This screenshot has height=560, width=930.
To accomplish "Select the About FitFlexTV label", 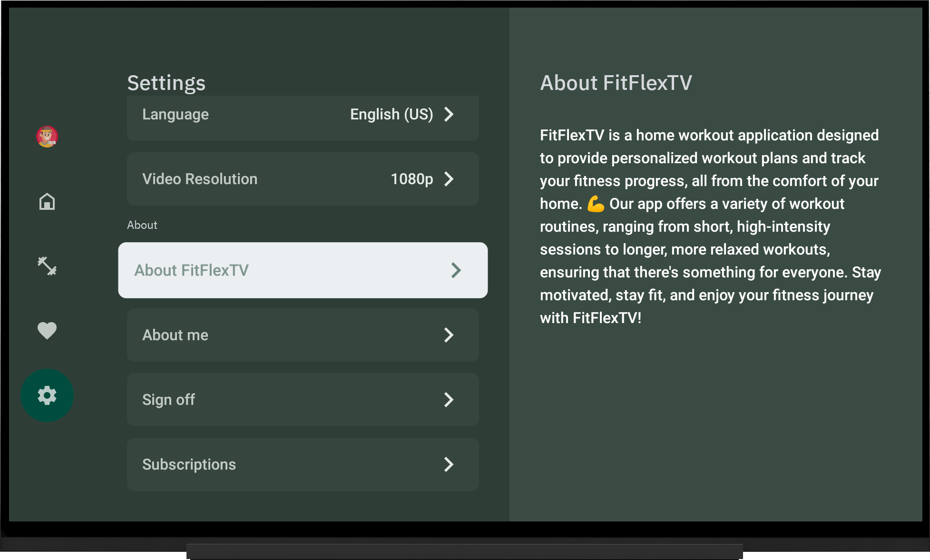I will pos(191,270).
